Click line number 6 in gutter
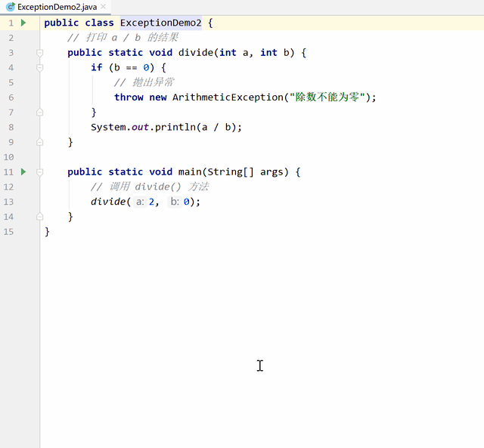The height and width of the screenshot is (448, 484). [11, 97]
